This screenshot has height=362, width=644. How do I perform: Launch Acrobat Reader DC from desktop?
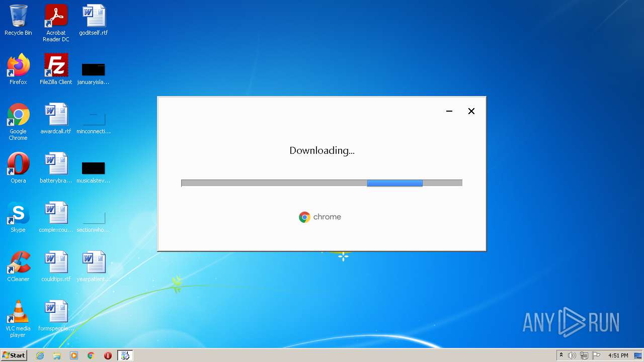pos(56,23)
